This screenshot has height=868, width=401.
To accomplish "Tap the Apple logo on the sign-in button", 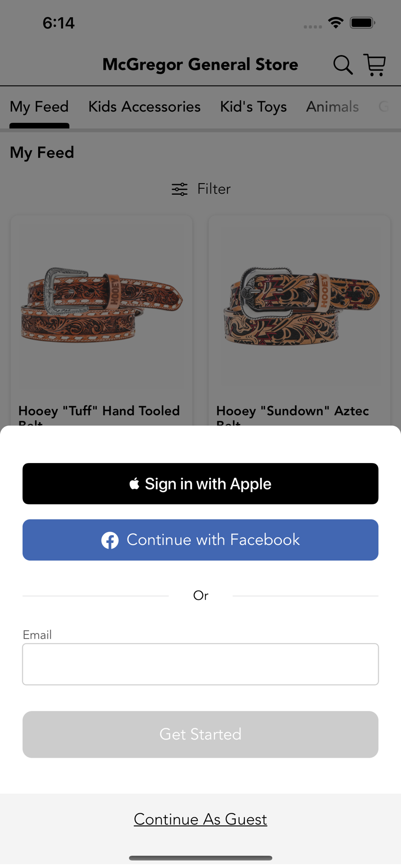I will click(x=134, y=483).
